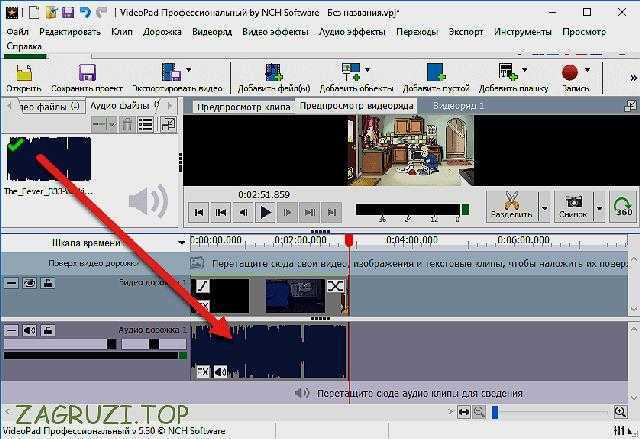Open the Экспорт menu

466,32
